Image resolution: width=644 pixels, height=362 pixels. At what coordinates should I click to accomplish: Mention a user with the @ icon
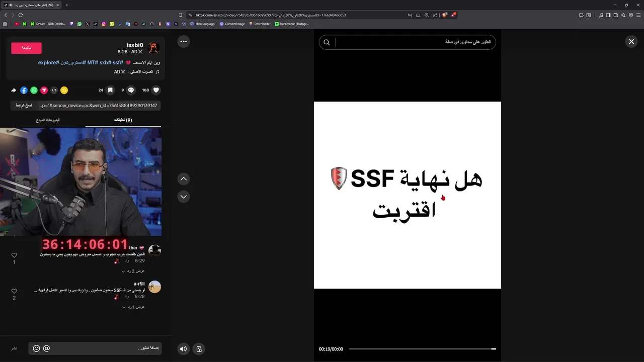[x=46, y=348]
